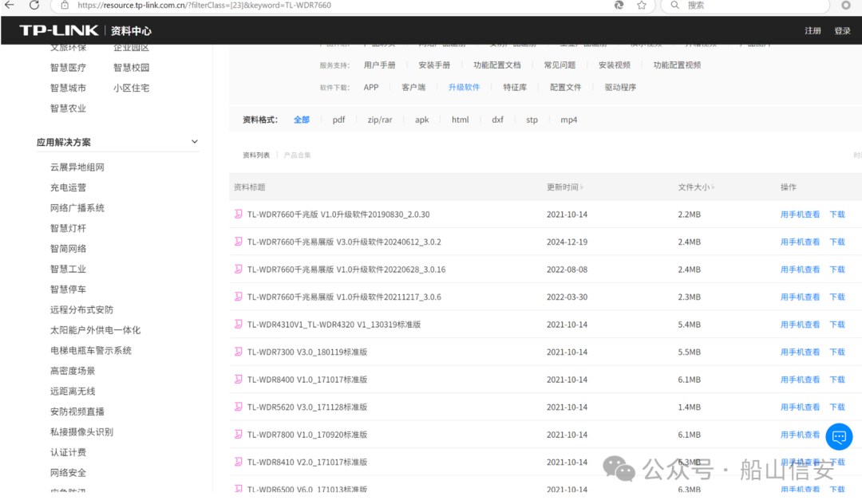Click the browser back arrow

point(10,5)
